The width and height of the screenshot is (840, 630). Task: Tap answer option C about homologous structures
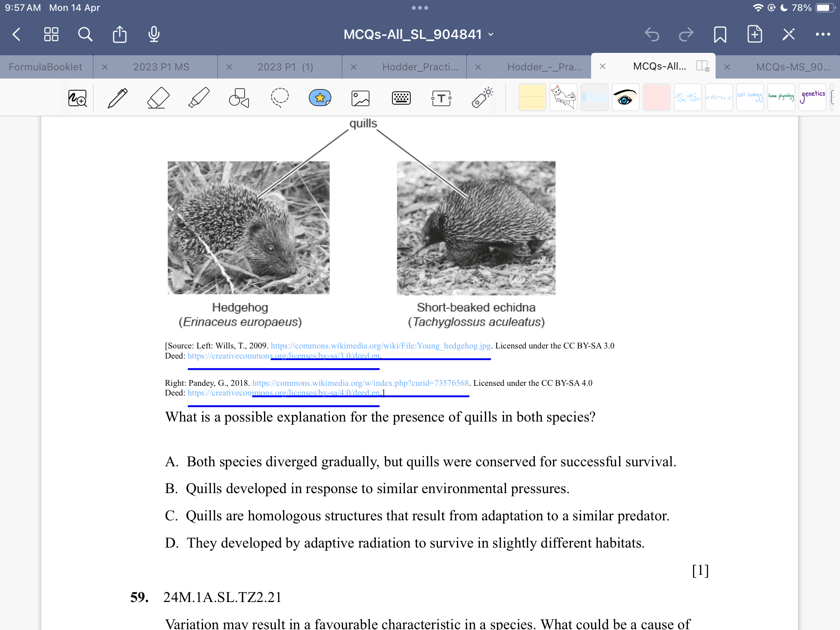(x=417, y=516)
